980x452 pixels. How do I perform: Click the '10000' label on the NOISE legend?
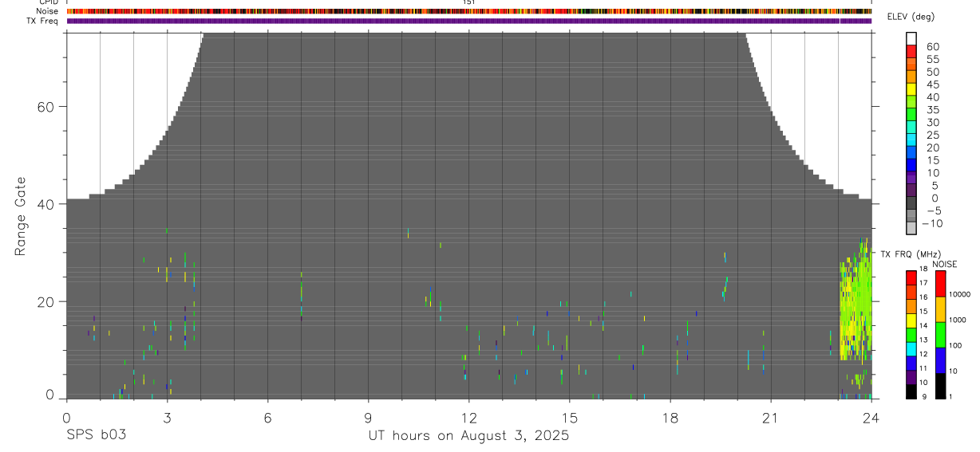(x=958, y=295)
